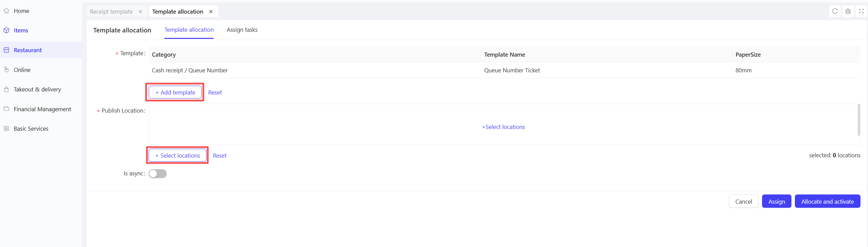Image resolution: width=868 pixels, height=247 pixels.
Task: Click the Allocate and activate button
Action: pyautogui.click(x=827, y=202)
